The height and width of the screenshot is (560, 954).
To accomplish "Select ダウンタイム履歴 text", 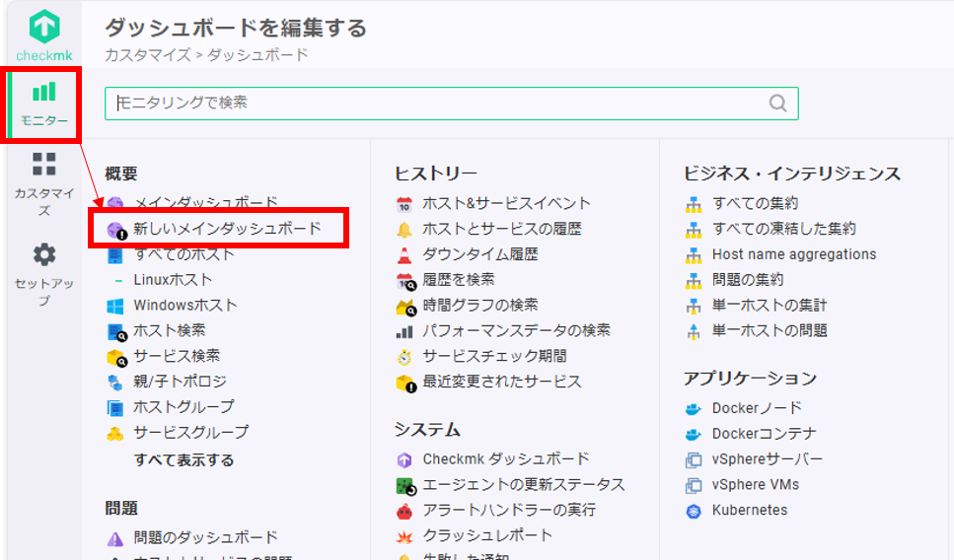I will [480, 254].
